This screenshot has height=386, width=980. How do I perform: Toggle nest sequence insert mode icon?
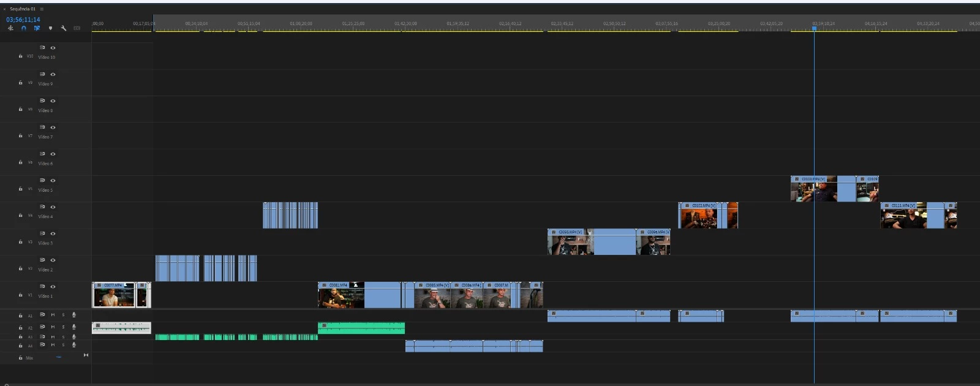click(x=10, y=28)
